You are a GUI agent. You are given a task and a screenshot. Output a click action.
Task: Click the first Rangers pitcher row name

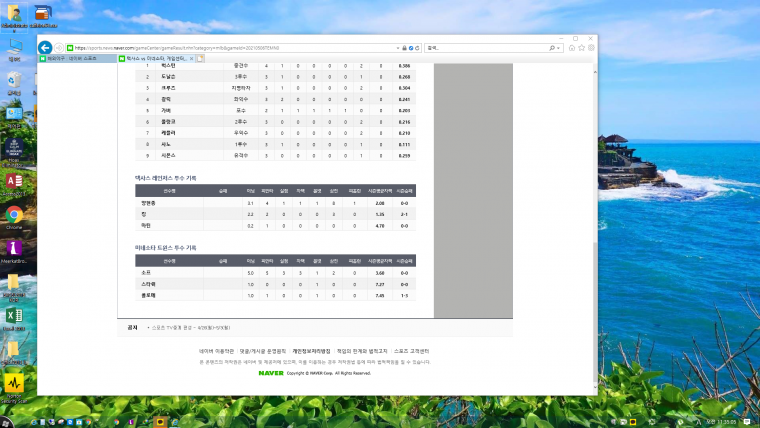pos(148,203)
